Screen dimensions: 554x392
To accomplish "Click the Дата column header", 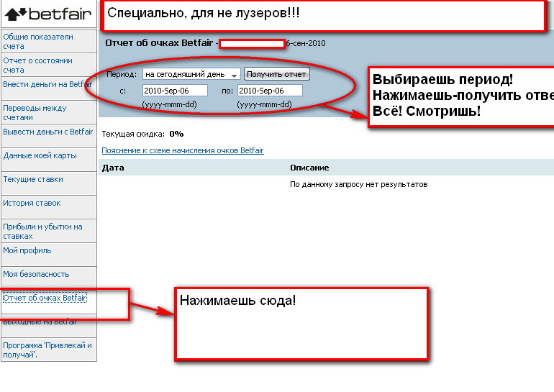I will tap(113, 168).
